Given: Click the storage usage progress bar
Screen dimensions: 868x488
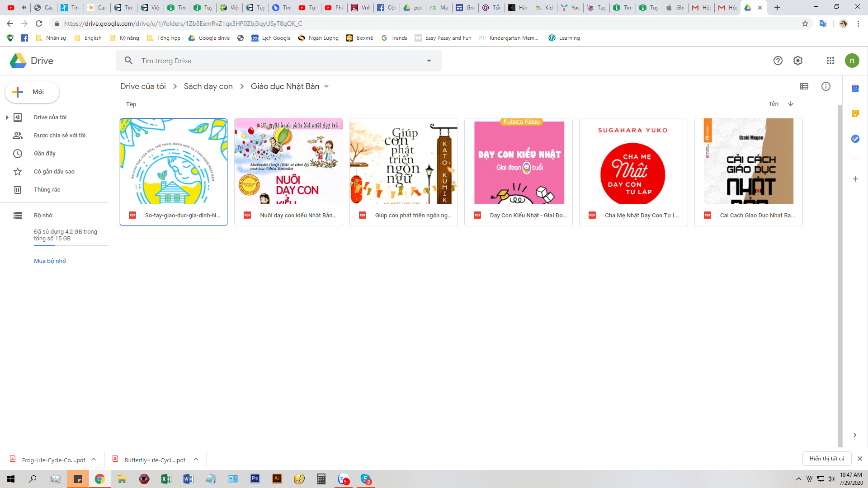Looking at the screenshot, I should (71, 245).
